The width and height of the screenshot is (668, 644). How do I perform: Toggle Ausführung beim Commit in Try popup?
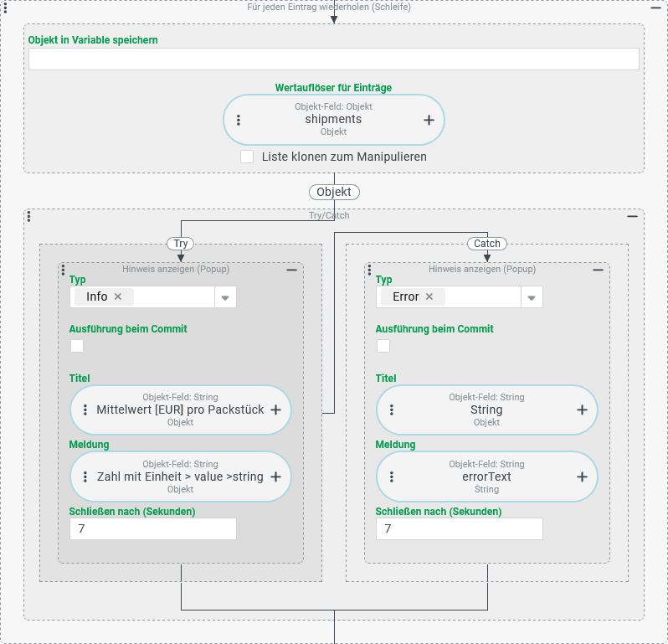point(77,346)
